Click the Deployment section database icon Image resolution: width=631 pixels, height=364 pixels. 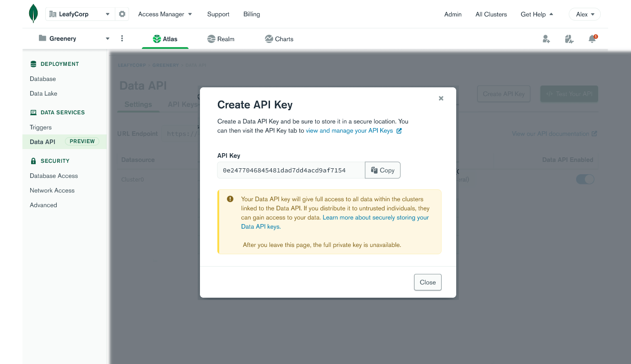(x=33, y=64)
